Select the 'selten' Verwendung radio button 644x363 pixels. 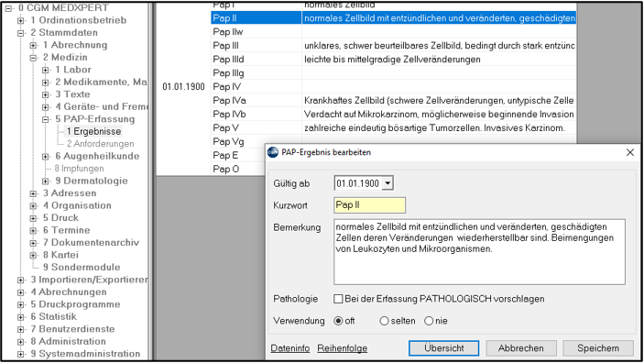coord(384,321)
